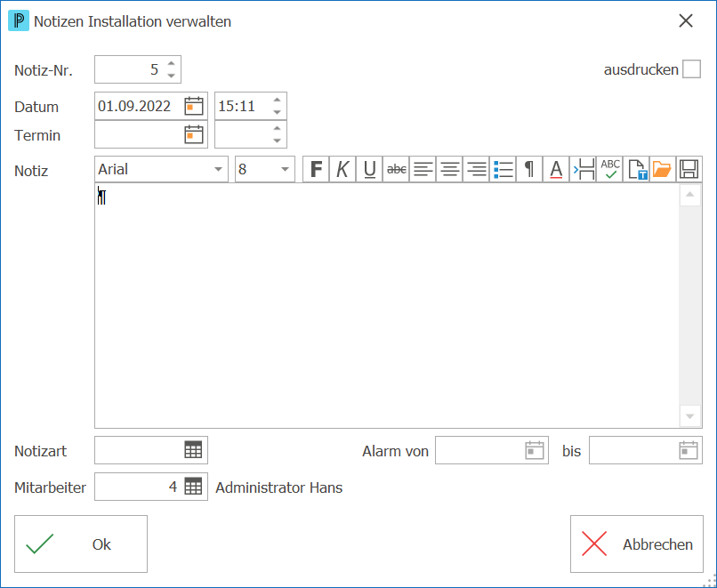Click the note scrollbar up arrow

(x=690, y=195)
